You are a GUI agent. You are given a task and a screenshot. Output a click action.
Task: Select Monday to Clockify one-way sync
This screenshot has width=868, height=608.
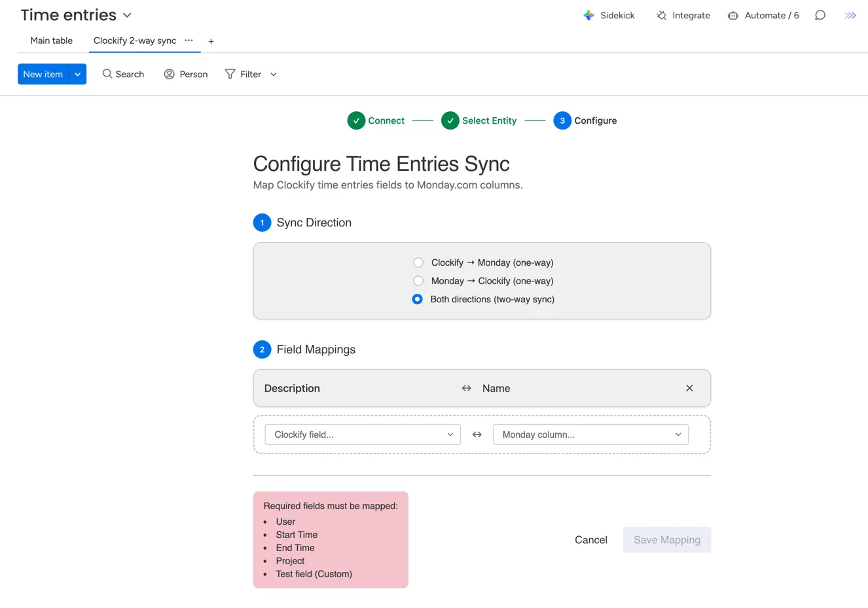click(x=418, y=281)
